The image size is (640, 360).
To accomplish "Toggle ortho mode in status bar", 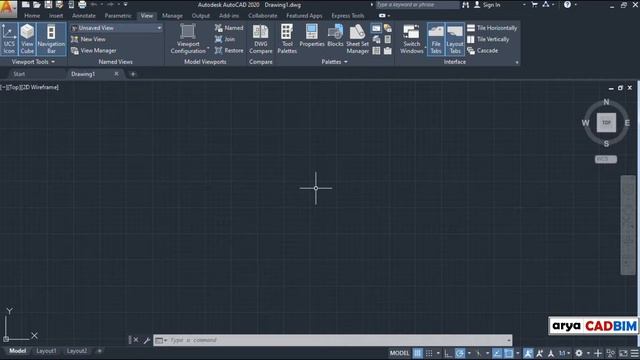I will (448, 353).
